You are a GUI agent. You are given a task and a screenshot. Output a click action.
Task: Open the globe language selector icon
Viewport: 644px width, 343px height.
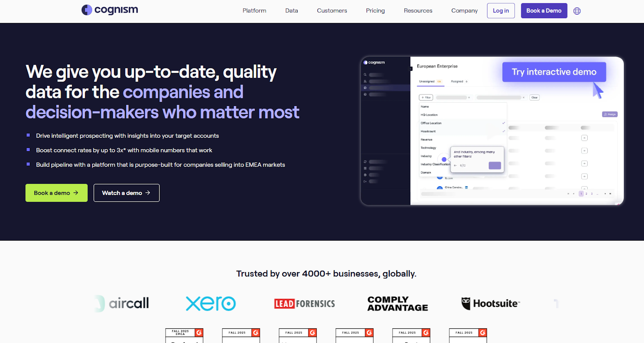577,11
